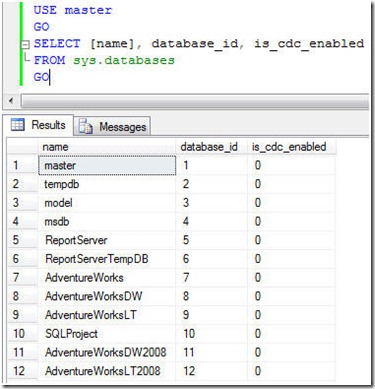Select database_id cell with value 3
Viewport: 375px width, 389px height.
pyautogui.click(x=212, y=203)
